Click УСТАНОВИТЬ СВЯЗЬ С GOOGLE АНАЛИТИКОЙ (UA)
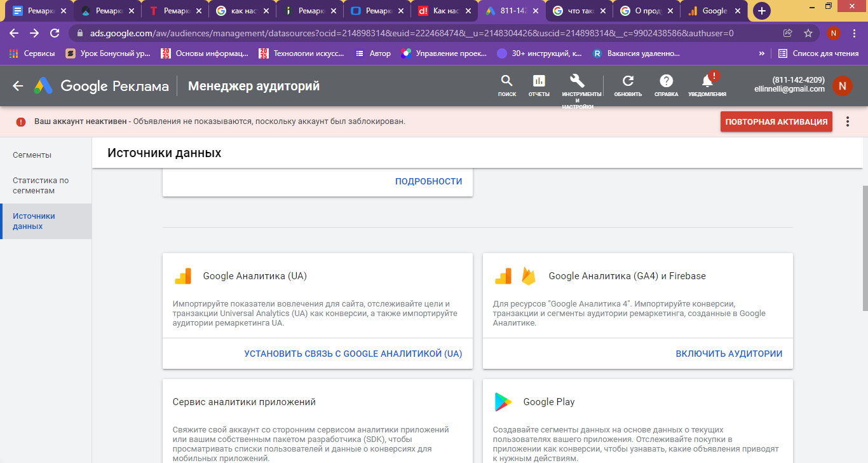 coord(353,354)
